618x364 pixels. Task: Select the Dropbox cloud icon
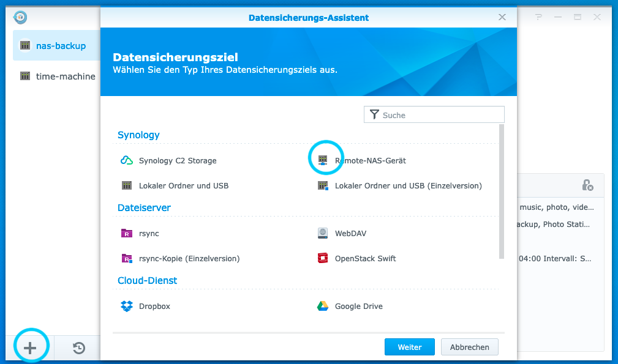click(127, 306)
